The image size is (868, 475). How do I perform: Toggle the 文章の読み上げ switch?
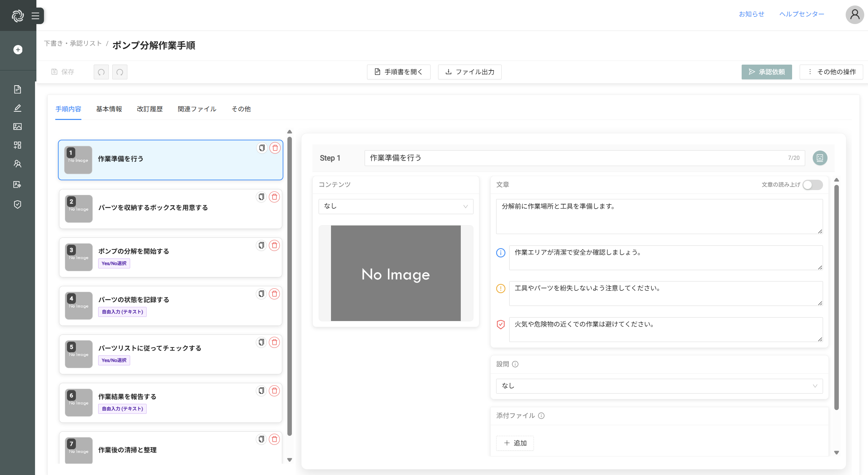point(812,185)
